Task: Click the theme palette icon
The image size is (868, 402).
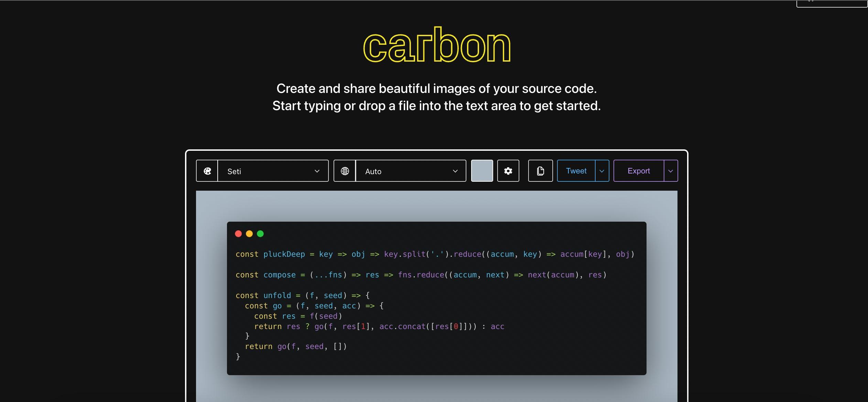Action: pyautogui.click(x=207, y=171)
